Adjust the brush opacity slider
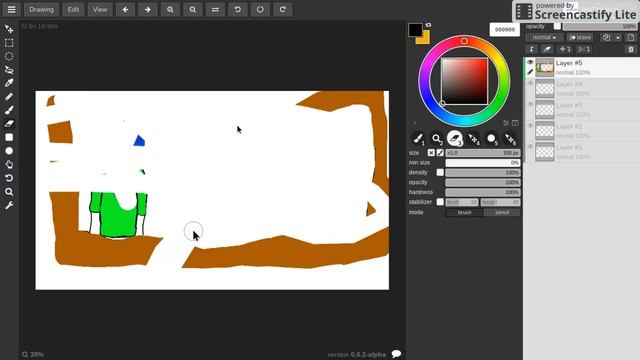The height and width of the screenshot is (360, 640). (x=483, y=182)
